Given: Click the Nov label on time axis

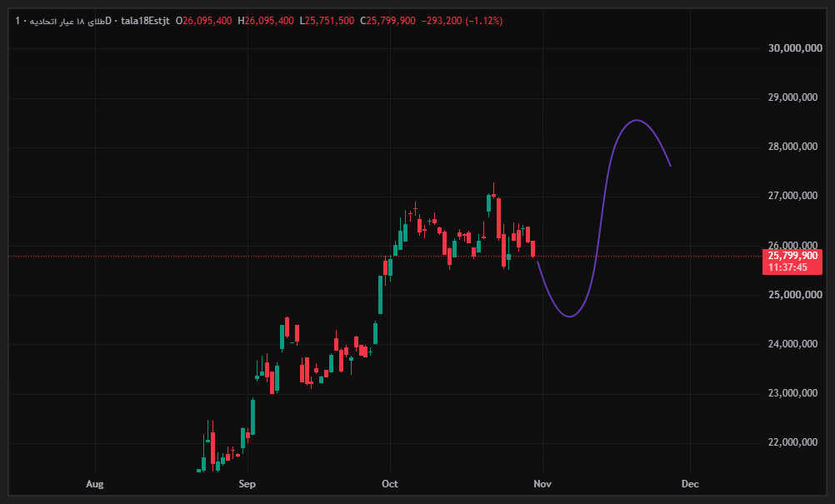Looking at the screenshot, I should tap(542, 484).
